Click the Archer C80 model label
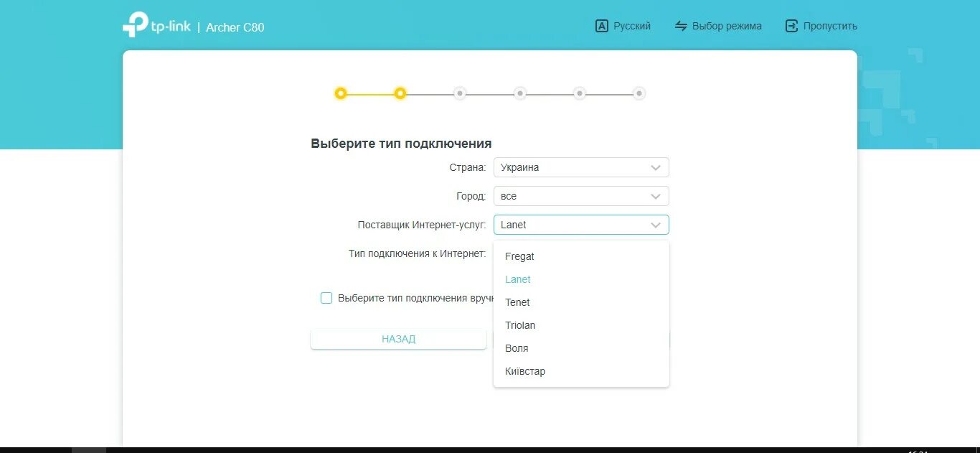This screenshot has height=453, width=980. coord(235,27)
